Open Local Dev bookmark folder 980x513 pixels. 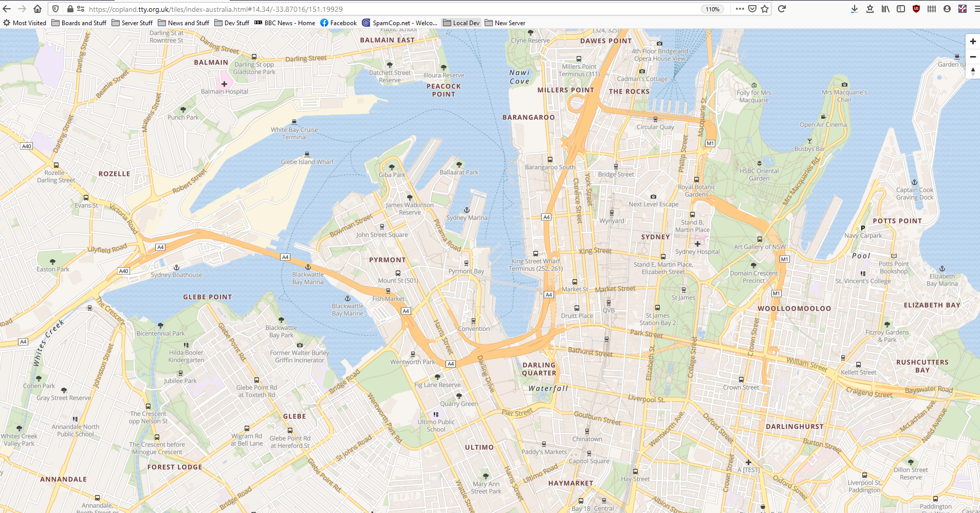461,23
